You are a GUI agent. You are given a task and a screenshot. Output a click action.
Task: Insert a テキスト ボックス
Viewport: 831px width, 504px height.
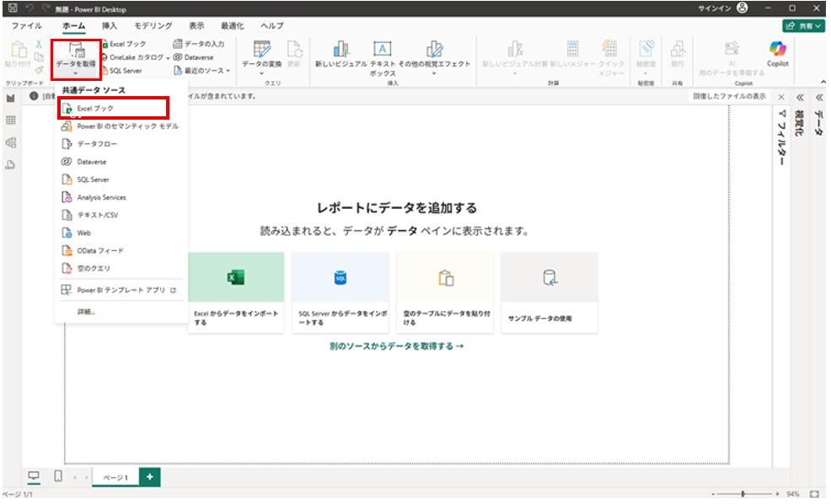point(382,58)
